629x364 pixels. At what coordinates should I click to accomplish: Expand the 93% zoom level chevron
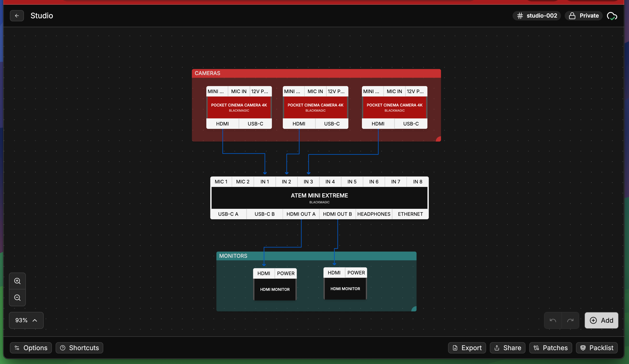click(x=35, y=320)
